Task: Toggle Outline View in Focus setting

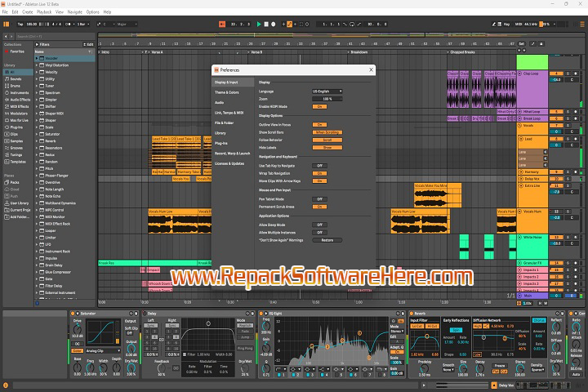Action: pyautogui.click(x=319, y=124)
